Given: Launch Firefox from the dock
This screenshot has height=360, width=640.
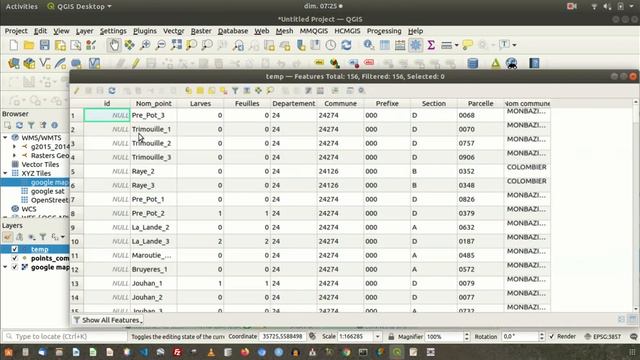Looking at the screenshot, I should pos(245,352).
